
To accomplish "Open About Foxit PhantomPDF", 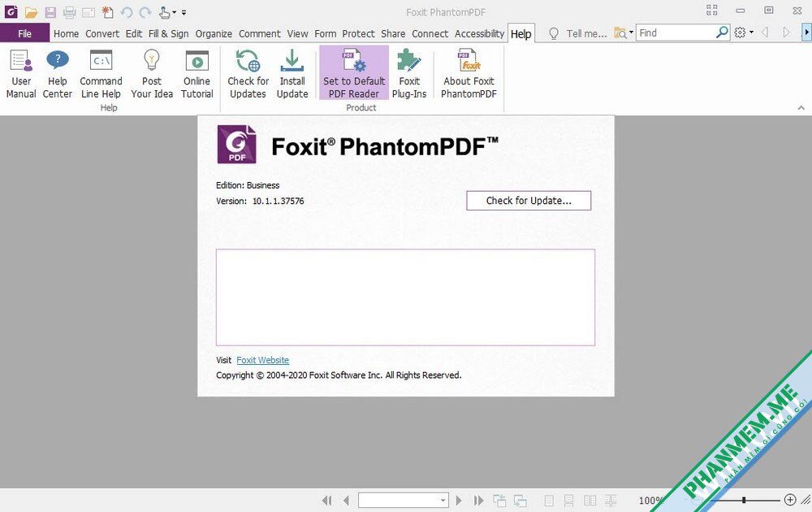I will [469, 74].
